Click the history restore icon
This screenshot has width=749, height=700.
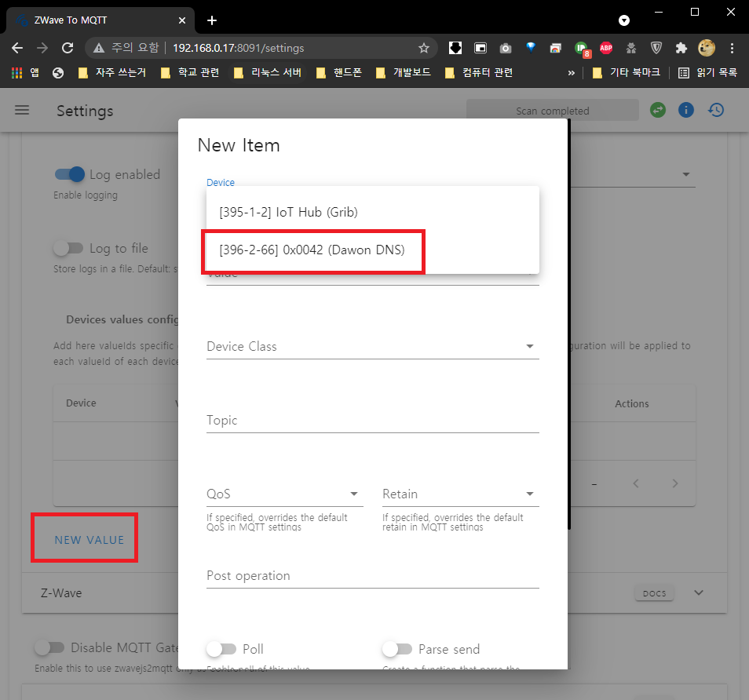[x=716, y=111]
